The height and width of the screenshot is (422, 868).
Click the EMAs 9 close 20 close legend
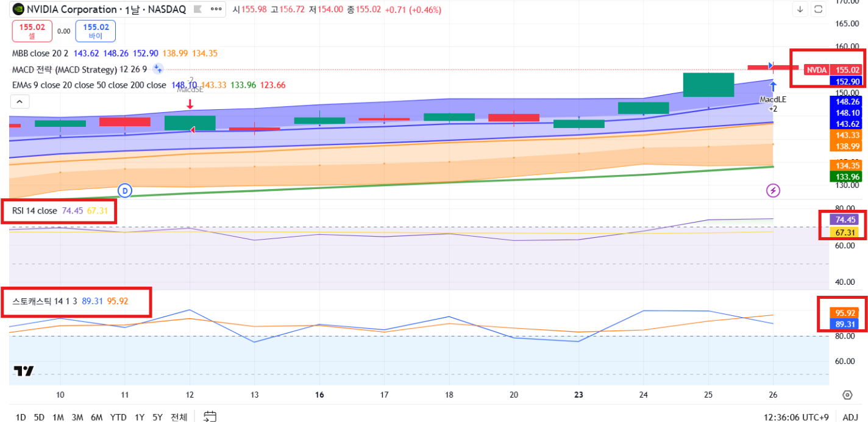click(x=89, y=85)
